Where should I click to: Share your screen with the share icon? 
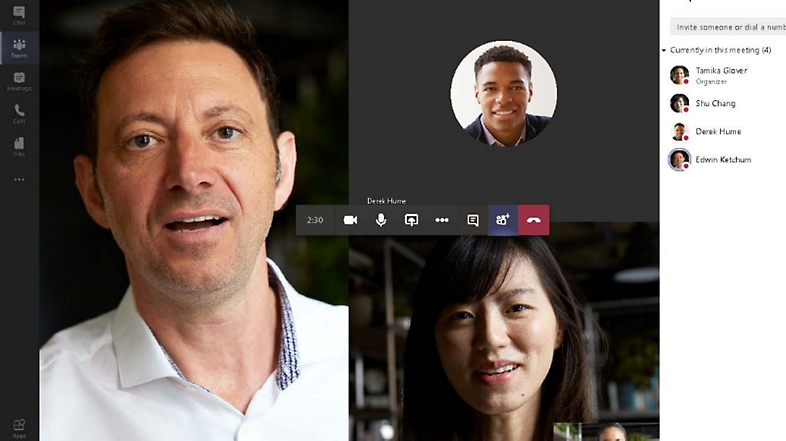pyautogui.click(x=411, y=220)
